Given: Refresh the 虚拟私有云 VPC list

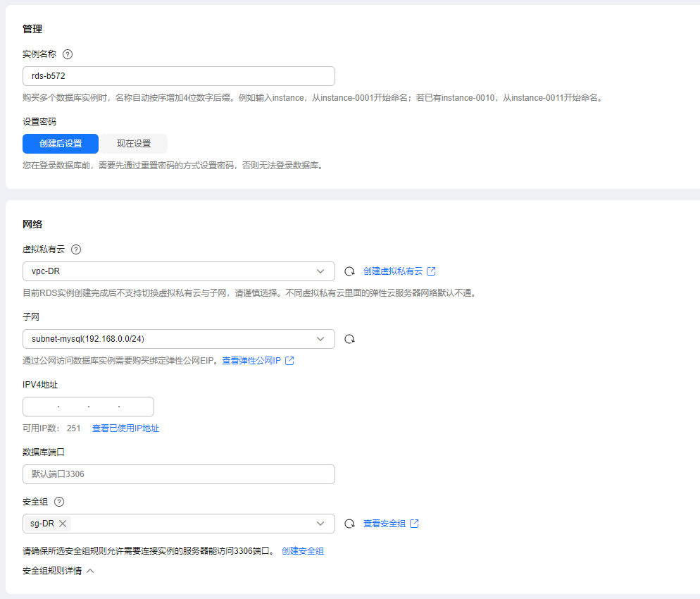Looking at the screenshot, I should pos(349,271).
